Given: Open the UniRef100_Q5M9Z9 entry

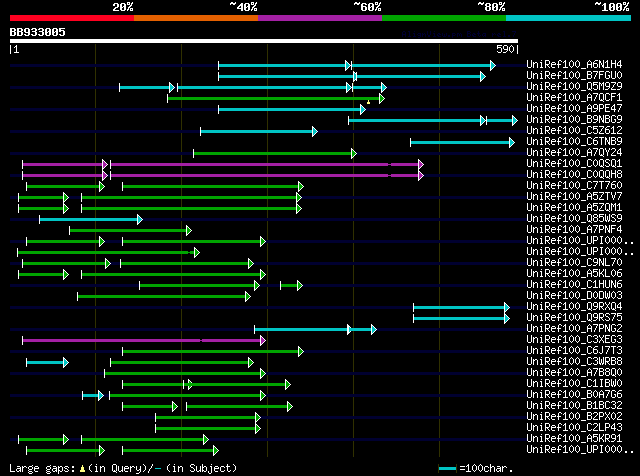Looking at the screenshot, I should coord(574,87).
